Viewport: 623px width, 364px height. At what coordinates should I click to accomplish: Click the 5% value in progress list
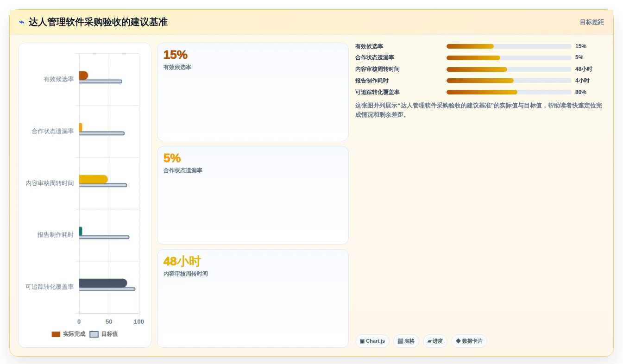pyautogui.click(x=579, y=58)
